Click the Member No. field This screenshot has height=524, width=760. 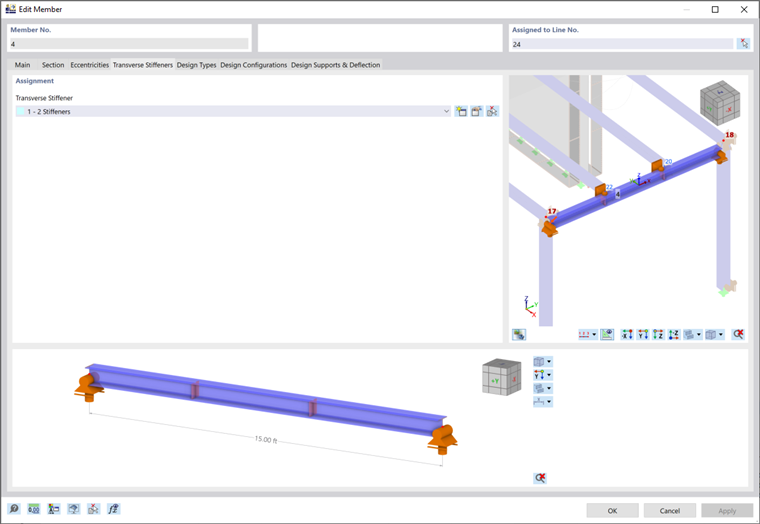pos(129,44)
